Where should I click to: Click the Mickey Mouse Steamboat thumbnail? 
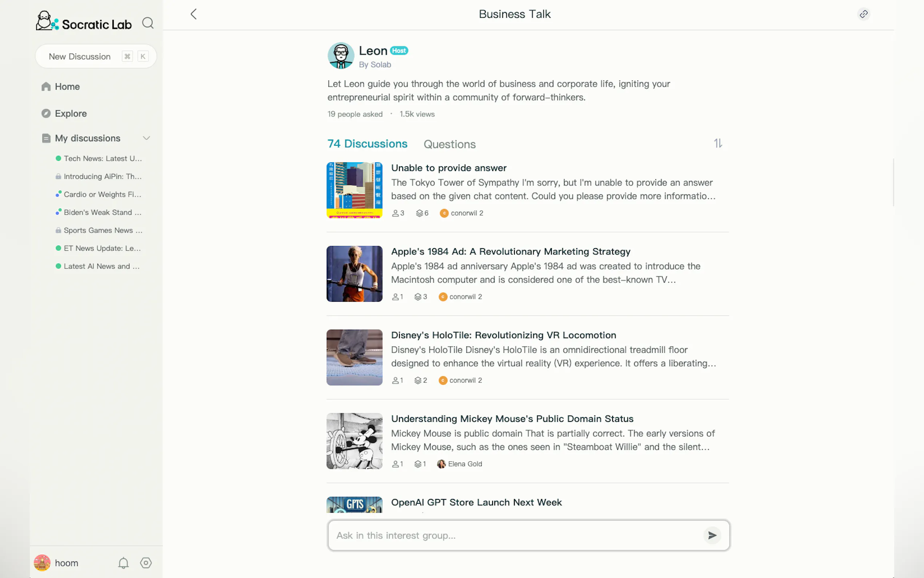pyautogui.click(x=354, y=441)
